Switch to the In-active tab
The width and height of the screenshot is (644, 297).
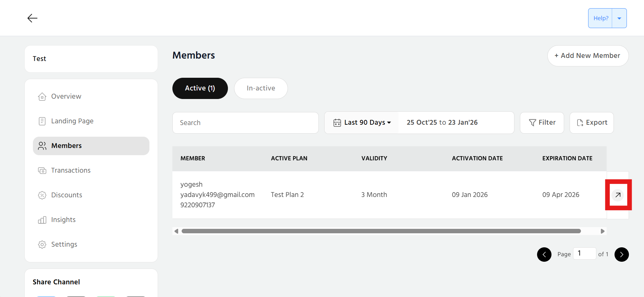(x=260, y=88)
